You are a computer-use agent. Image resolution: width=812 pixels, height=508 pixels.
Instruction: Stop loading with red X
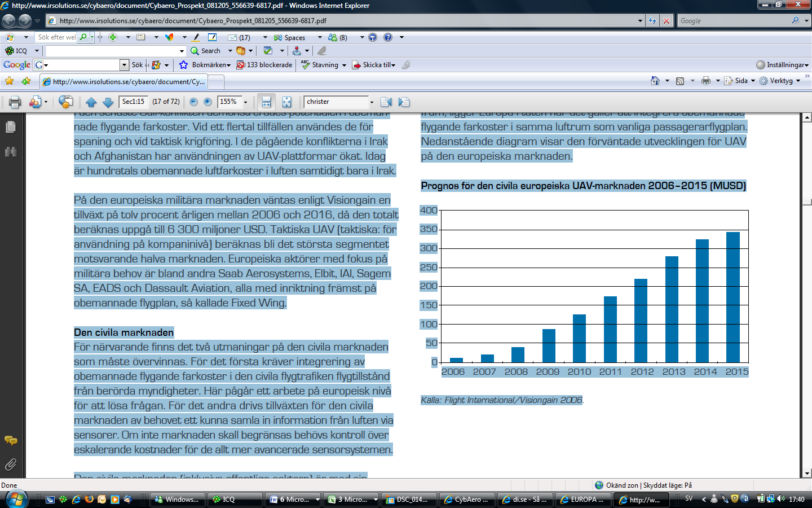pos(667,21)
